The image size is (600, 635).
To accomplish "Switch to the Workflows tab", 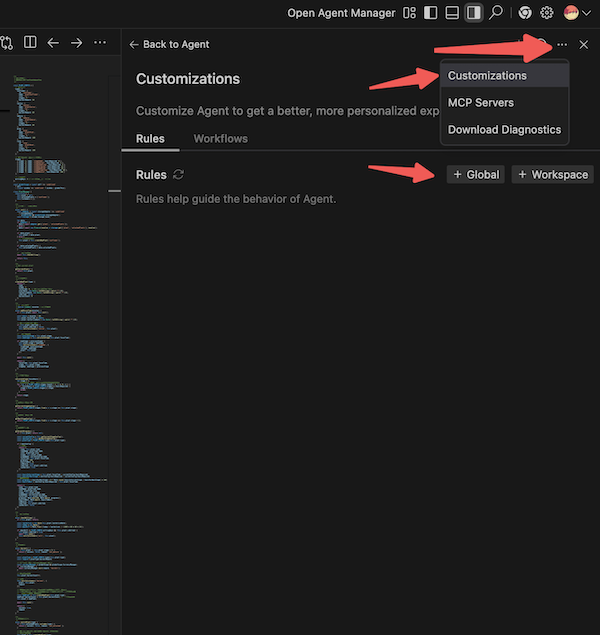I will [220, 139].
